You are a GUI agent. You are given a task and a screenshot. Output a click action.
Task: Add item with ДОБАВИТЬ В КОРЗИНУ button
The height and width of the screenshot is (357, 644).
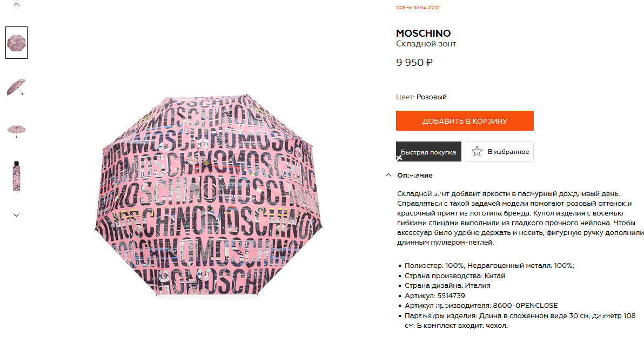[465, 120]
